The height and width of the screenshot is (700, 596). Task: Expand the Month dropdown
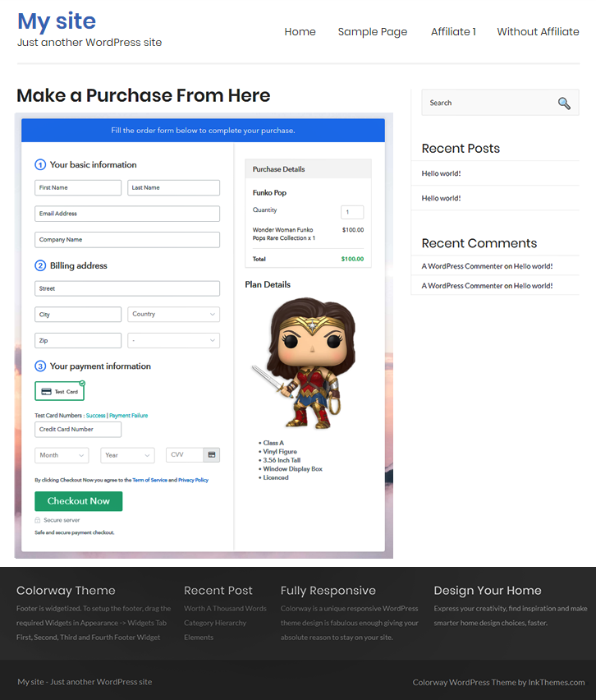pyautogui.click(x=62, y=455)
